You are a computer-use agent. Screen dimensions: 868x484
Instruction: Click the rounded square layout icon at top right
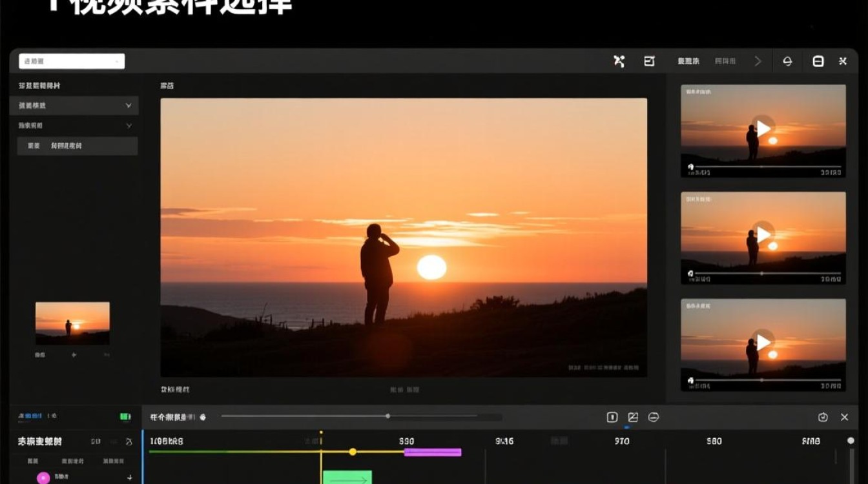tap(818, 61)
